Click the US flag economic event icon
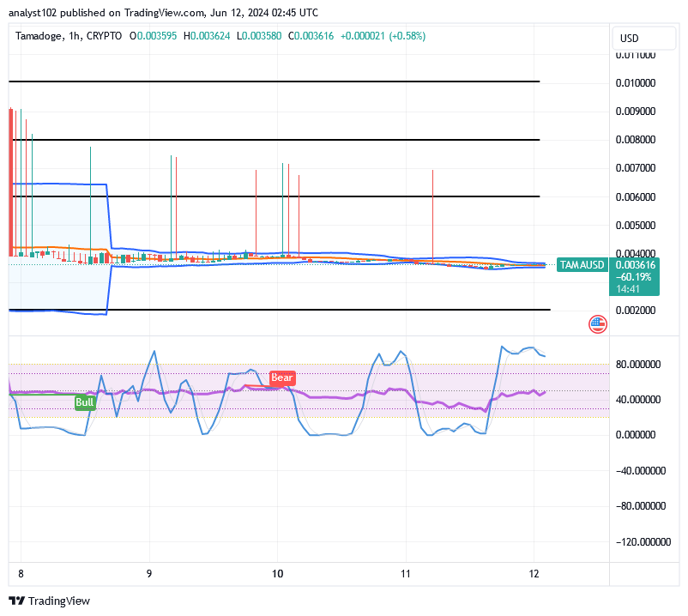 click(x=597, y=324)
